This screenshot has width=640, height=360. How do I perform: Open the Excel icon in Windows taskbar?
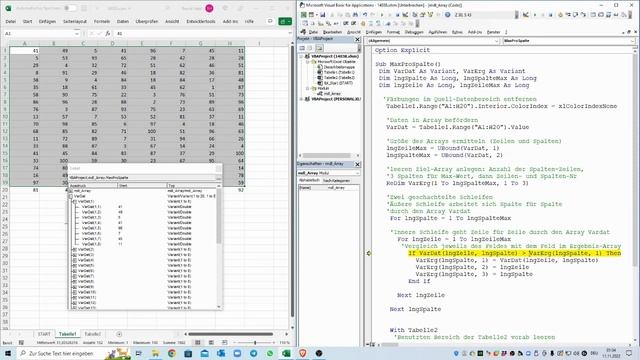286,353
